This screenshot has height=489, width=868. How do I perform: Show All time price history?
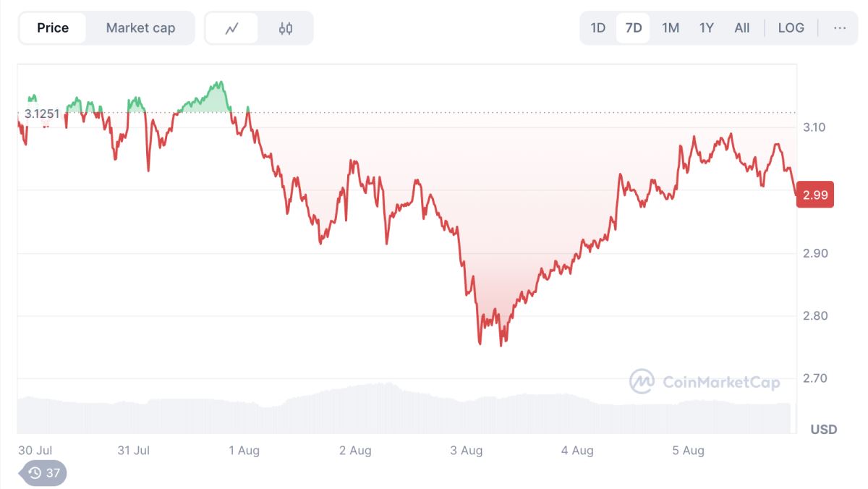point(742,28)
